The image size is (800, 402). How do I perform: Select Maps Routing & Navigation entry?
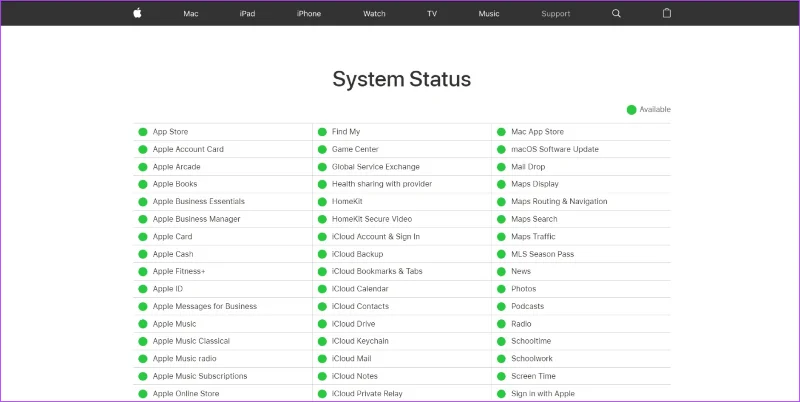pyautogui.click(x=559, y=202)
